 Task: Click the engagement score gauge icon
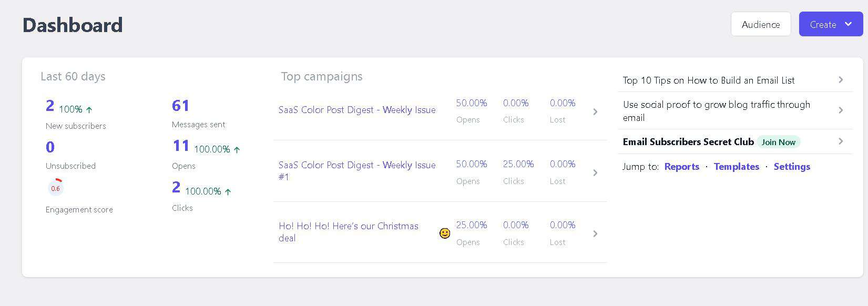[x=55, y=188]
